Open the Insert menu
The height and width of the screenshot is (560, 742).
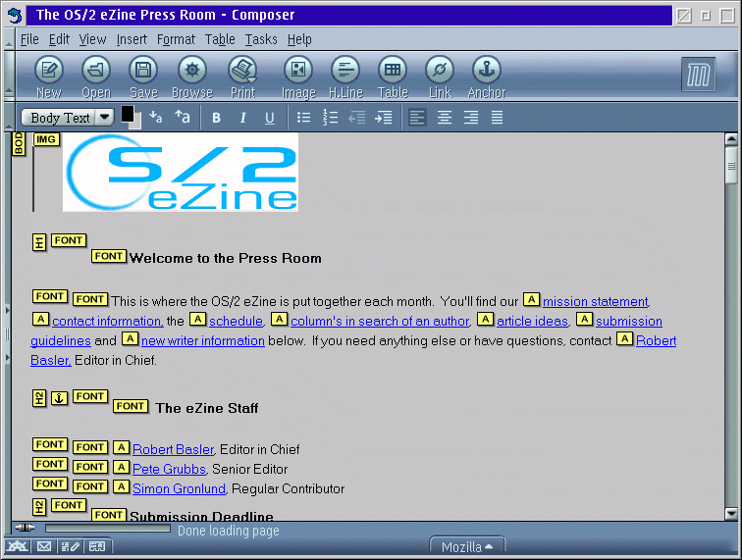132,39
